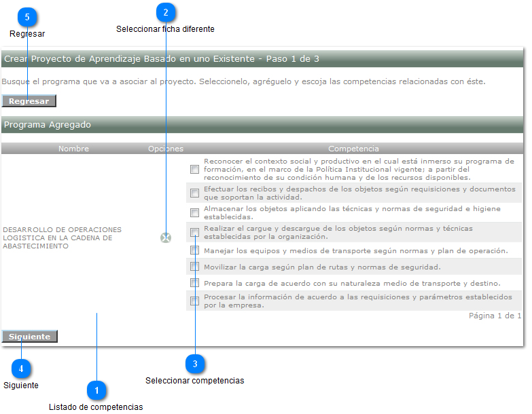Select 'Prepara la carga' competency checkbox
The image size is (532, 414).
(194, 282)
